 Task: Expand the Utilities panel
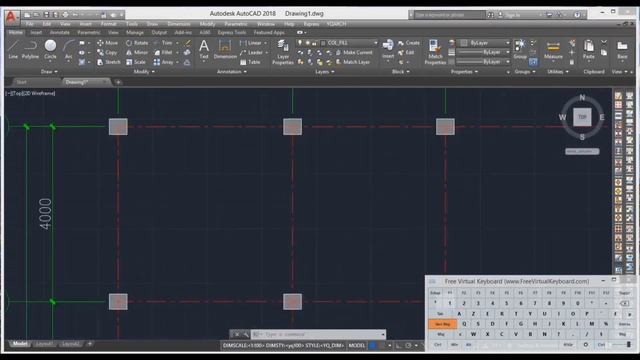558,72
